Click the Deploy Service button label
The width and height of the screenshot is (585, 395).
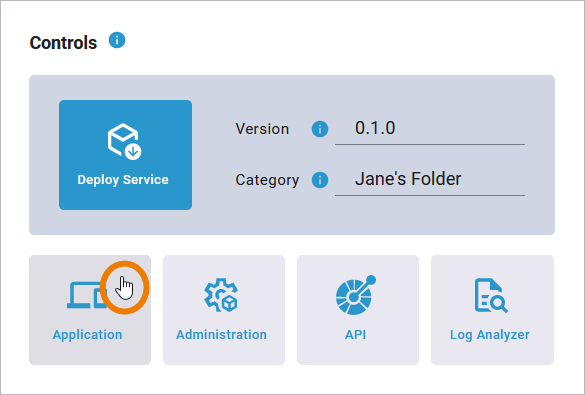123,180
